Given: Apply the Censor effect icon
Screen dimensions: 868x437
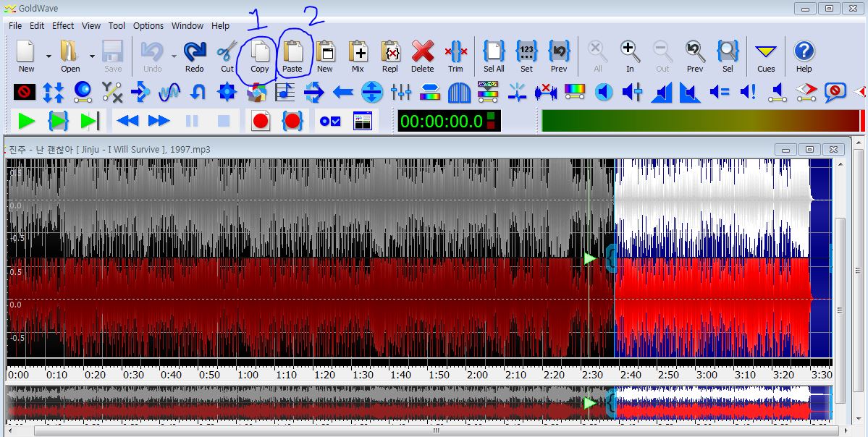Looking at the screenshot, I should (x=25, y=92).
